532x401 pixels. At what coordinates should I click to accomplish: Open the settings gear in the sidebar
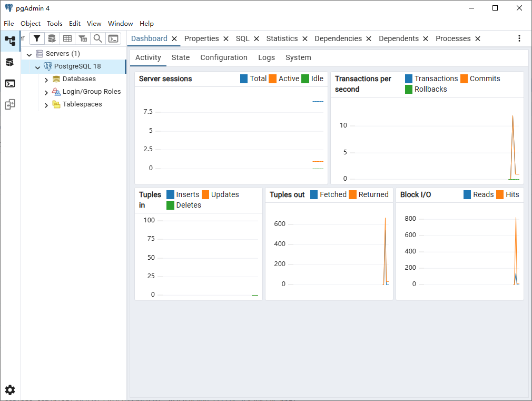(10, 390)
